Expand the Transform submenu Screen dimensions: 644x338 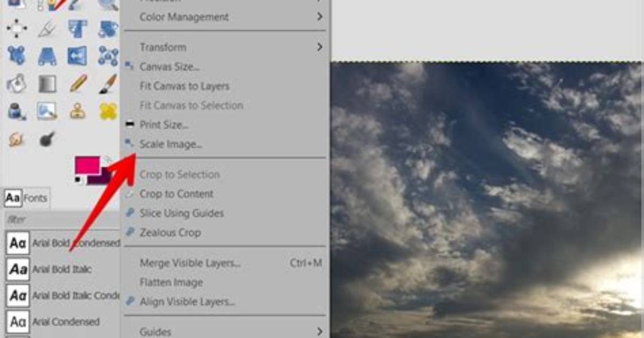225,47
